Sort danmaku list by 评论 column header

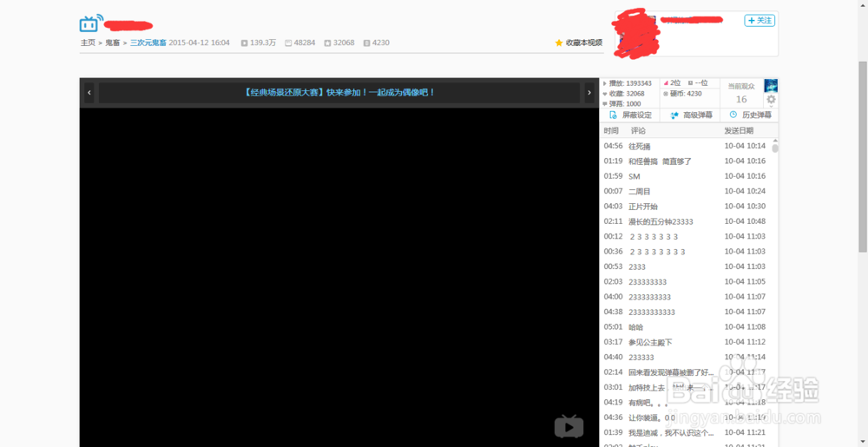tap(638, 130)
